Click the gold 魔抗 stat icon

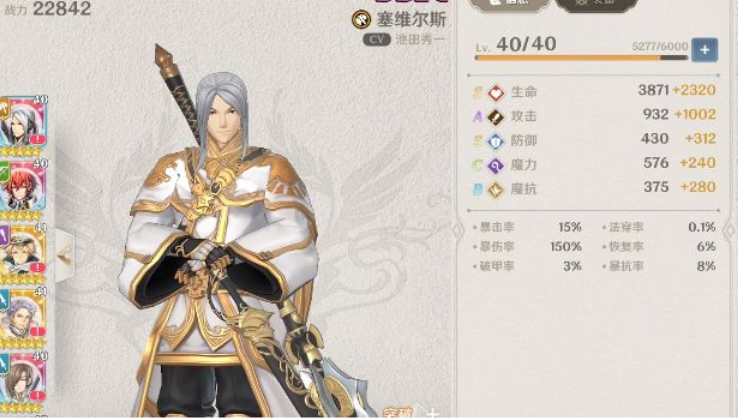[x=496, y=189]
